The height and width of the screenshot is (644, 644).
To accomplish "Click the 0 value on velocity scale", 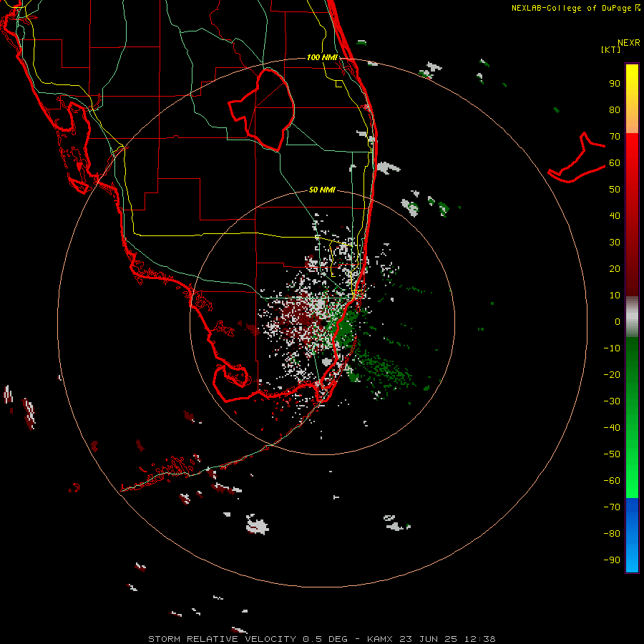I will [618, 322].
